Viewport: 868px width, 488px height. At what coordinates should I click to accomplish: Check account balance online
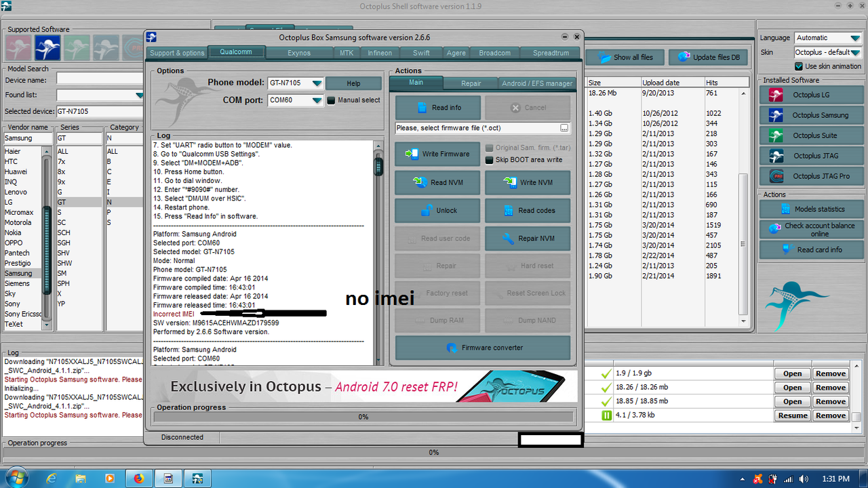[x=810, y=230]
